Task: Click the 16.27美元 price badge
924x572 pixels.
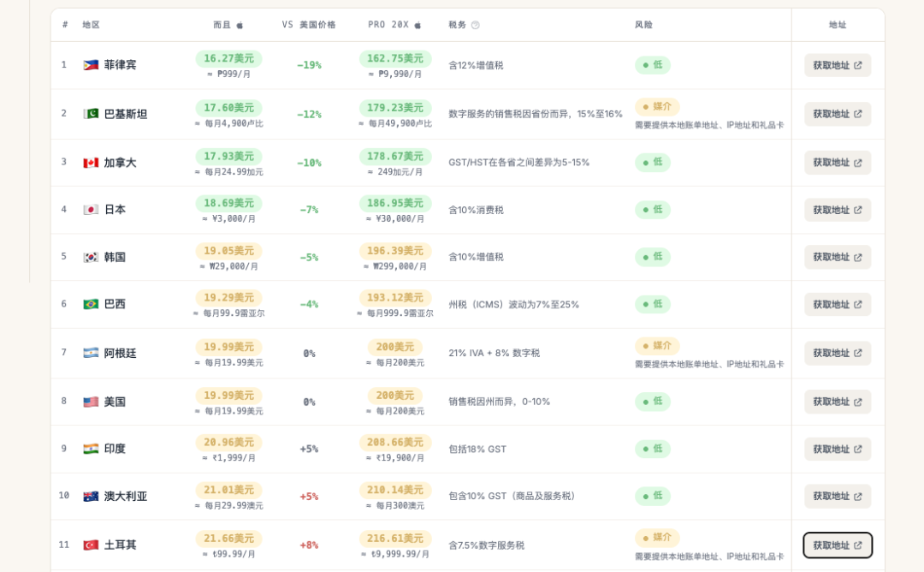Action: [228, 58]
